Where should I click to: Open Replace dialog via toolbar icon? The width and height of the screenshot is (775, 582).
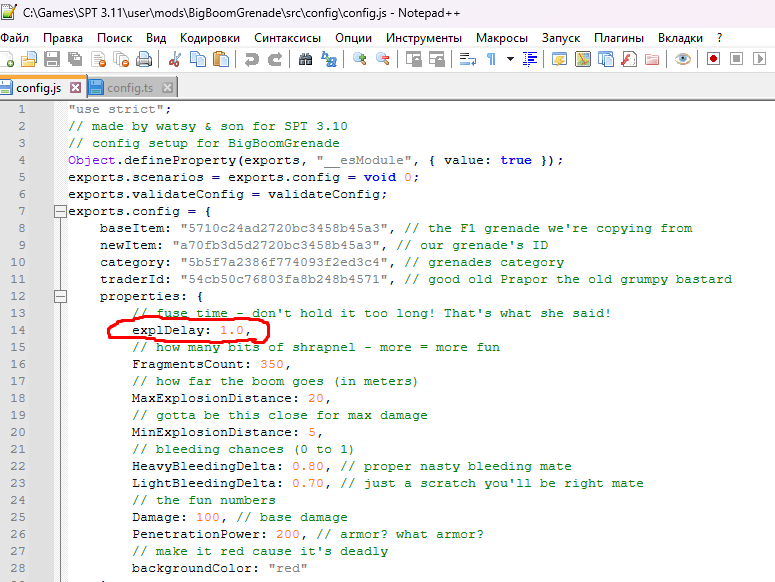[329, 59]
